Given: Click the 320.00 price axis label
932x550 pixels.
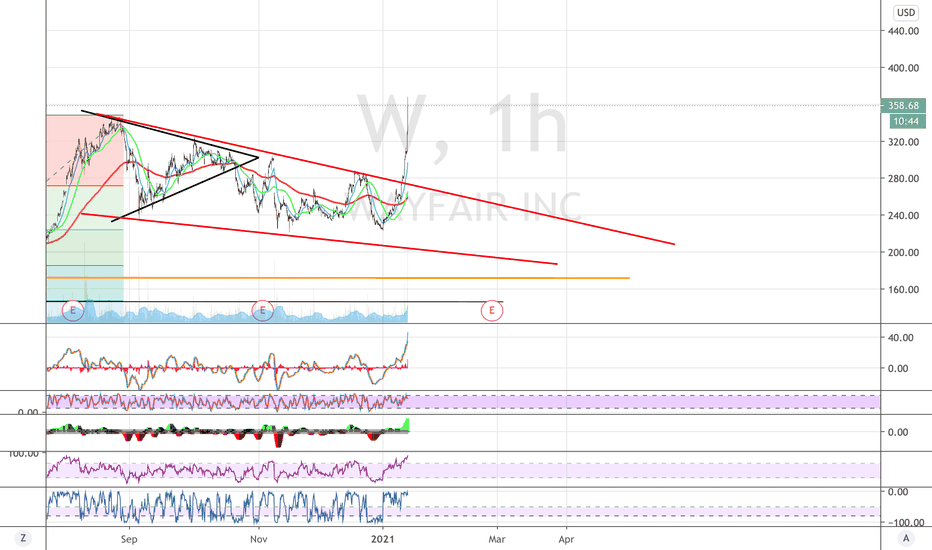Looking at the screenshot, I should [x=903, y=142].
